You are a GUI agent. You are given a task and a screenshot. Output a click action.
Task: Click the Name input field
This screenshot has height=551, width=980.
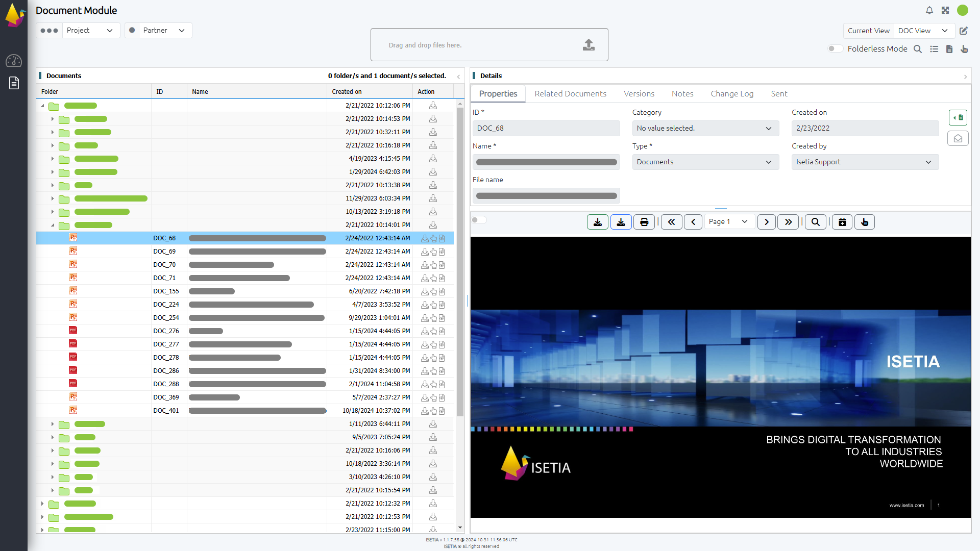(546, 162)
